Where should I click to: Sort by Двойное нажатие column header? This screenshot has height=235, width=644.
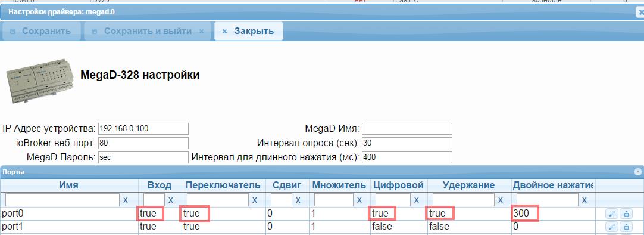pos(553,185)
